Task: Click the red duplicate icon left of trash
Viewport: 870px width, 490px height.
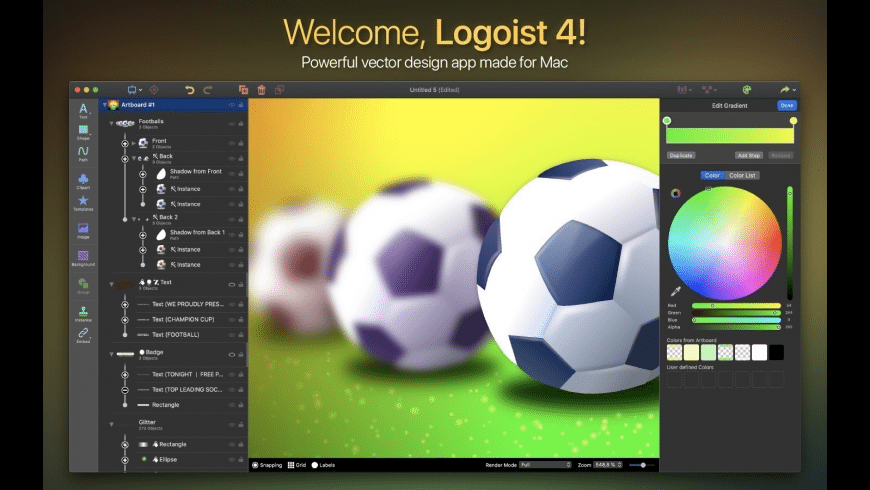Action: point(243,89)
